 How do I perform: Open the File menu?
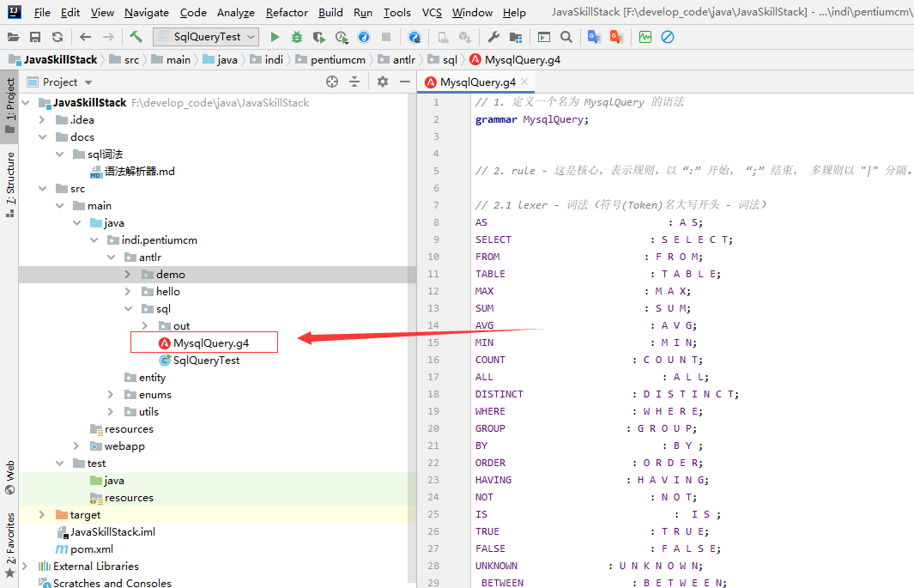42,12
